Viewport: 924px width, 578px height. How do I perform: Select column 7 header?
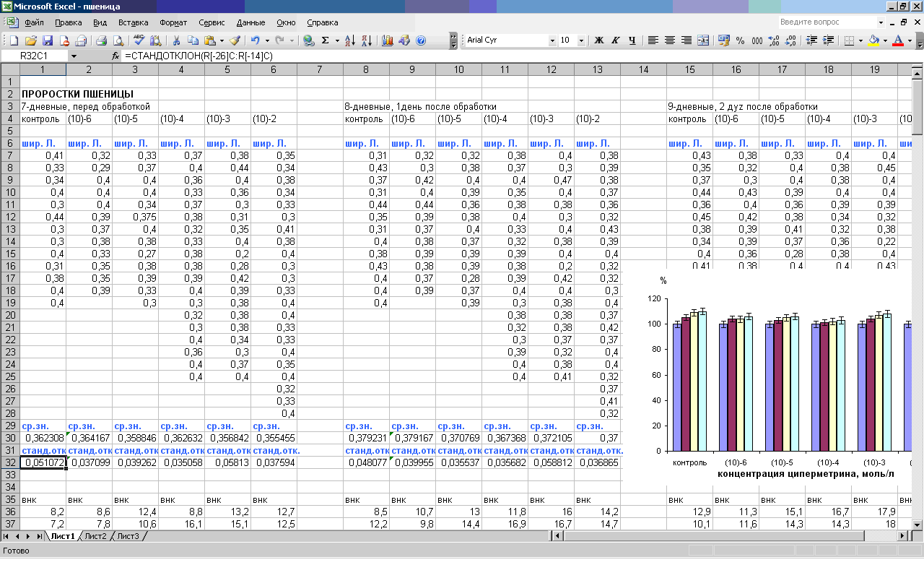coord(320,69)
